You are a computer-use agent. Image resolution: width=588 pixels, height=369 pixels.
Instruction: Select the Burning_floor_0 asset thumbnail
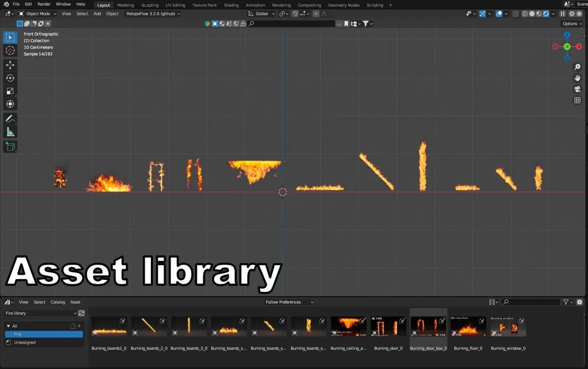468,326
